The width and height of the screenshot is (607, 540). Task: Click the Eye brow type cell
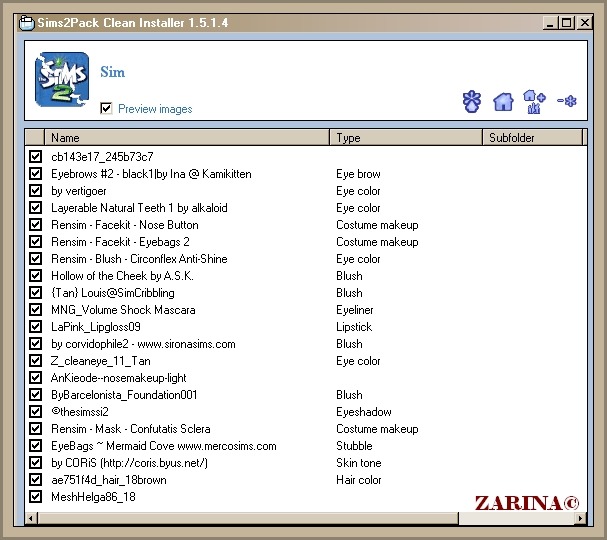358,173
